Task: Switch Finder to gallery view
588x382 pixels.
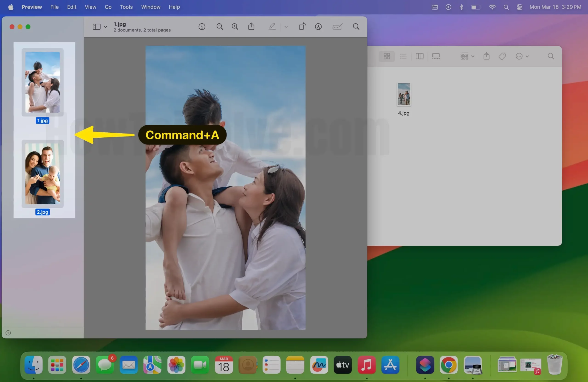Action: click(x=436, y=56)
